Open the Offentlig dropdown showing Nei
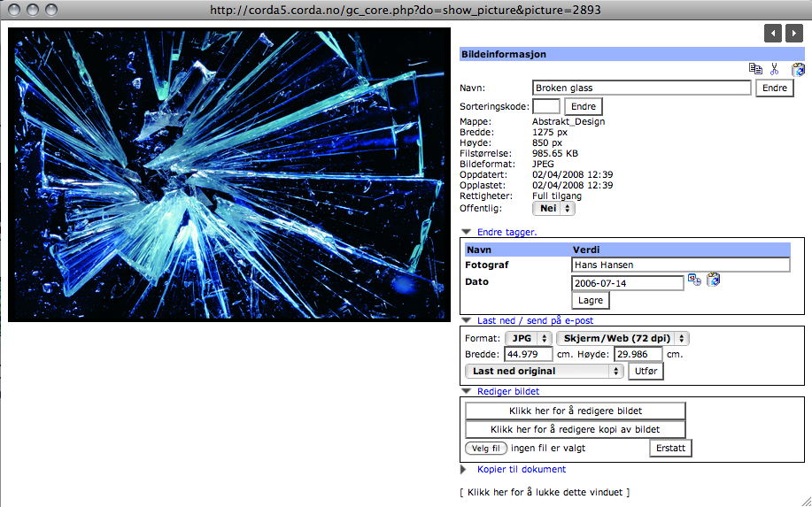 tap(553, 210)
